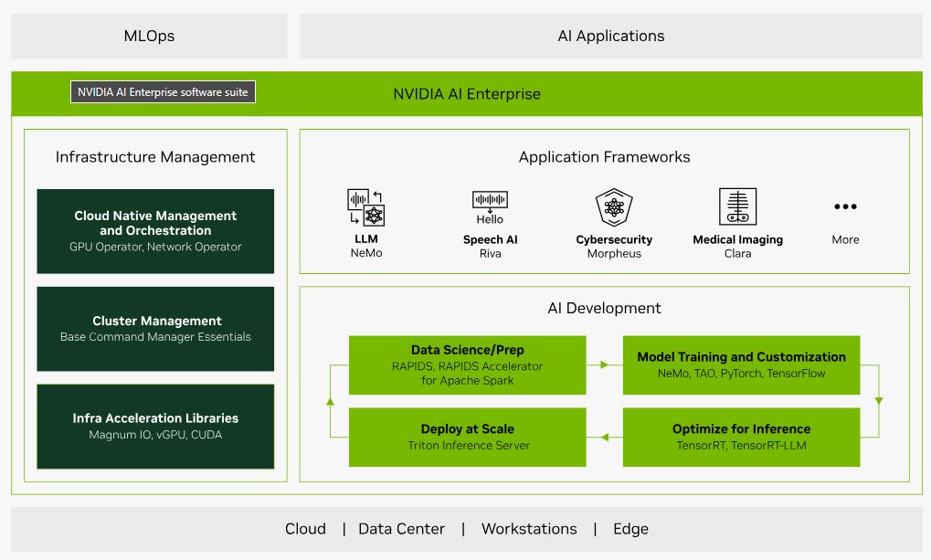This screenshot has height=560, width=931.
Task: Open the Cloud Native Management and Orchestration box
Action: 154,230
